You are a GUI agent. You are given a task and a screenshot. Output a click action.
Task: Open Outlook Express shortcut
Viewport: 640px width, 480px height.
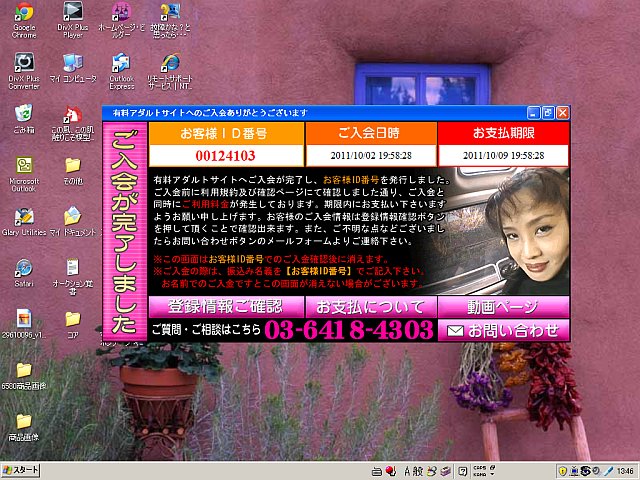[x=122, y=71]
